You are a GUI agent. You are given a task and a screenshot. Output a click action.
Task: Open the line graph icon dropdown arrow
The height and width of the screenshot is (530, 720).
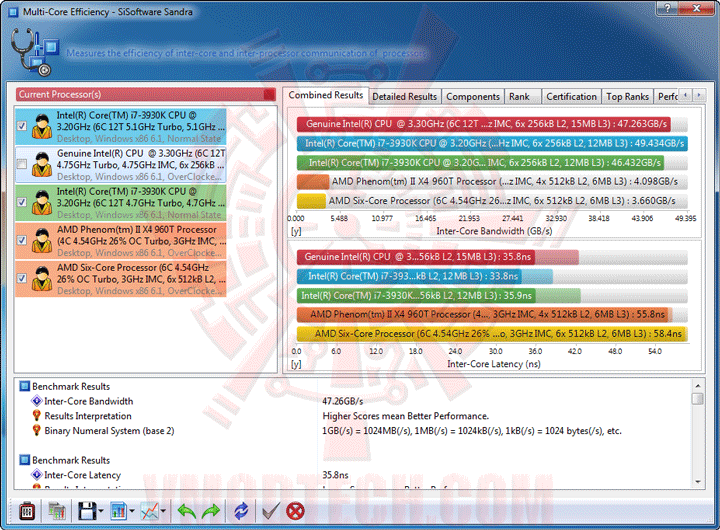click(x=163, y=511)
